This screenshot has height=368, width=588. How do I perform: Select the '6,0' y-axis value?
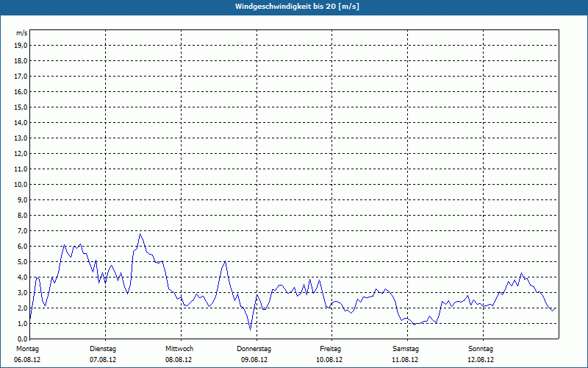pos(22,247)
